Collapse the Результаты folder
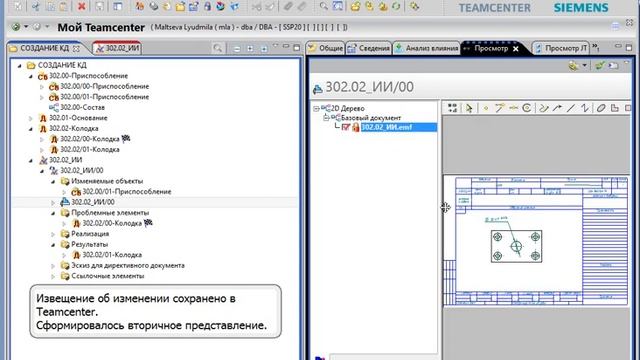 (x=53, y=244)
